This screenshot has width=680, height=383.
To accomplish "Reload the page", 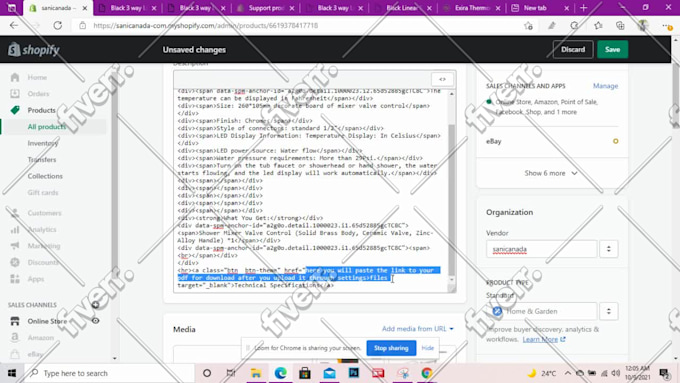I will [58, 26].
